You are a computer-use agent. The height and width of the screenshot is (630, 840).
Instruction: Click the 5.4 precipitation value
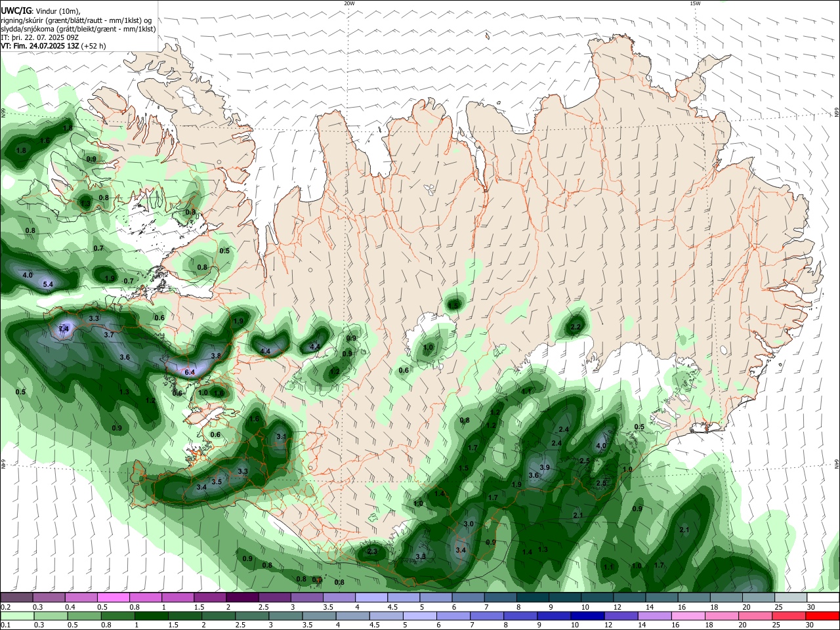click(x=48, y=284)
